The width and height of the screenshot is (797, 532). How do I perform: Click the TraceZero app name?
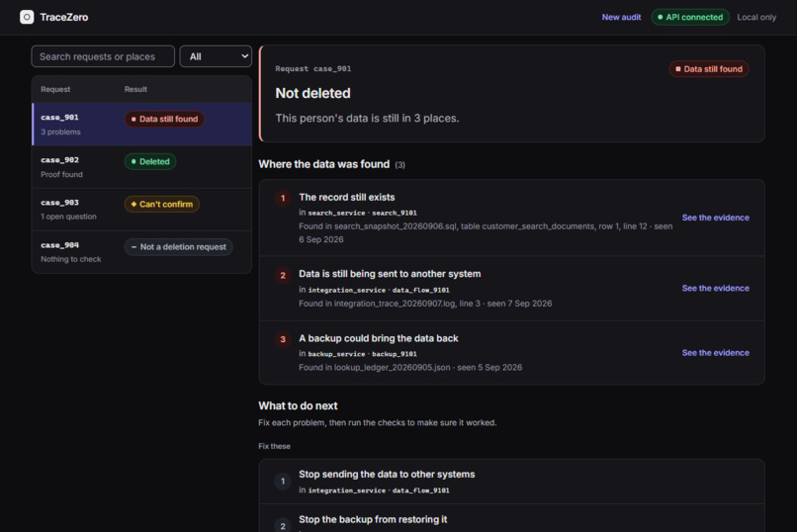64,17
